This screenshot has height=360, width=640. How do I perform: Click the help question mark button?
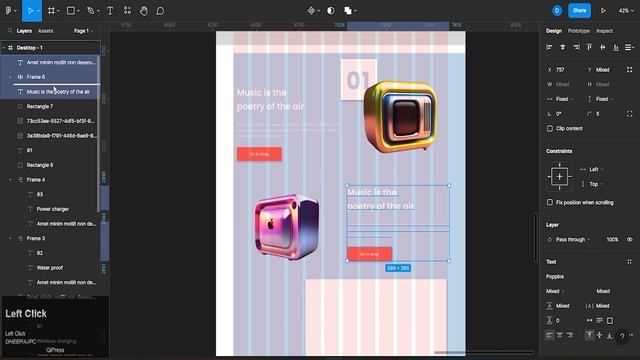click(622, 336)
